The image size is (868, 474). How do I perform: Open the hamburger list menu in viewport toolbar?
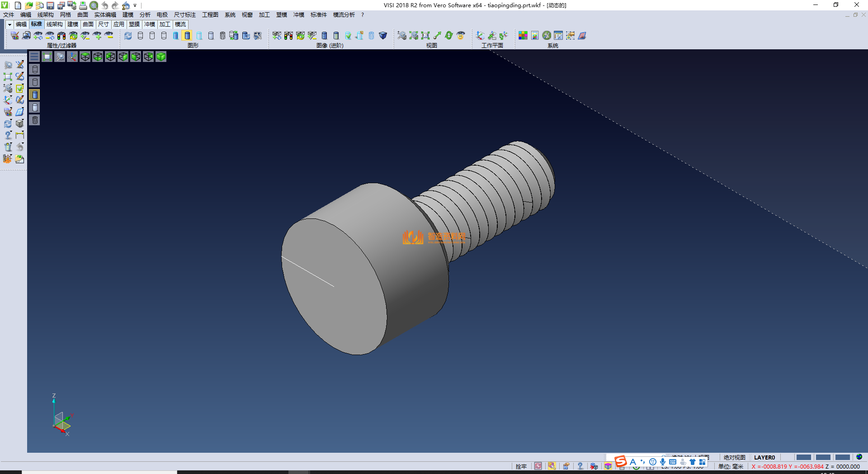click(34, 57)
